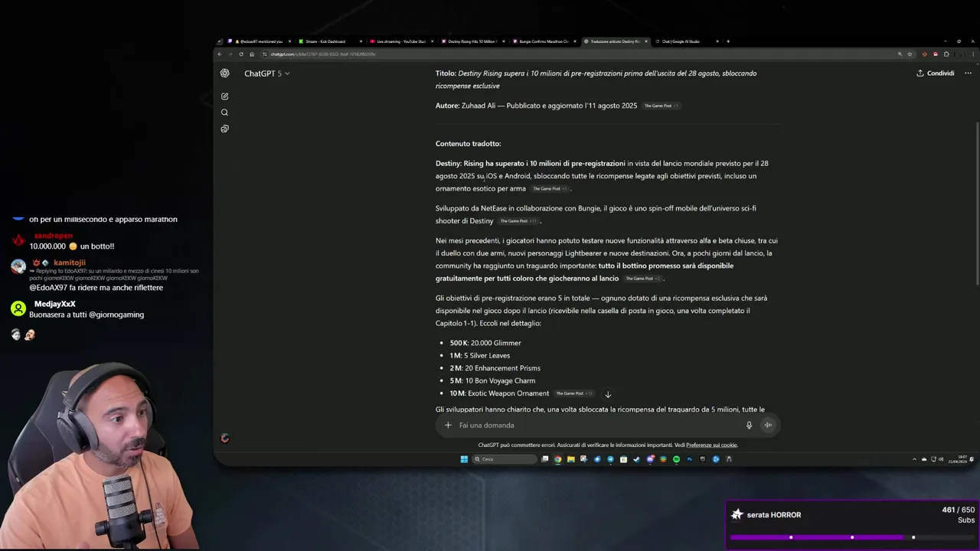Viewport: 980px width, 551px height.
Task: Click the '10 M: Exotic Weapon Ornament' list item
Action: pyautogui.click(x=499, y=393)
